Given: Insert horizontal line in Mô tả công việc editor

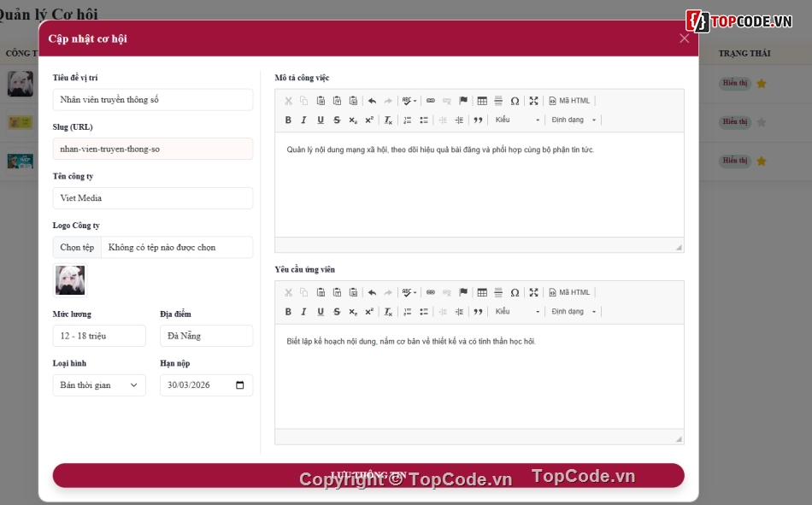Looking at the screenshot, I should point(498,101).
